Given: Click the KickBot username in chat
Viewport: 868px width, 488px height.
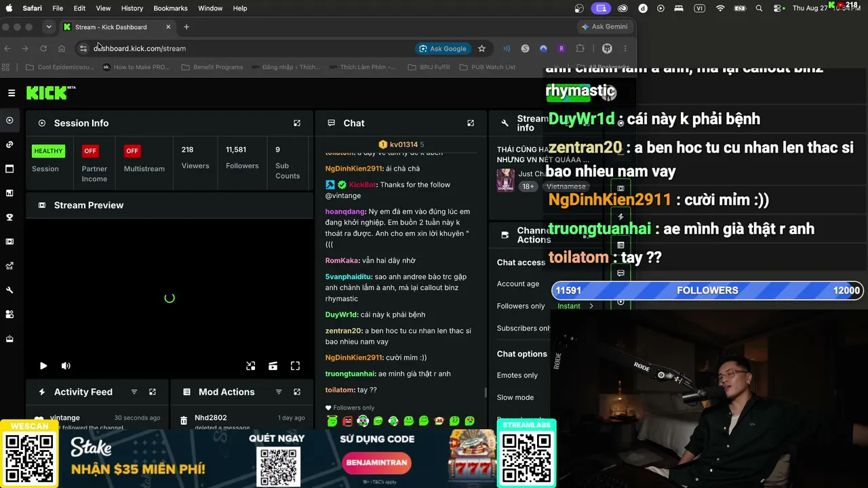Looking at the screenshot, I should 363,184.
